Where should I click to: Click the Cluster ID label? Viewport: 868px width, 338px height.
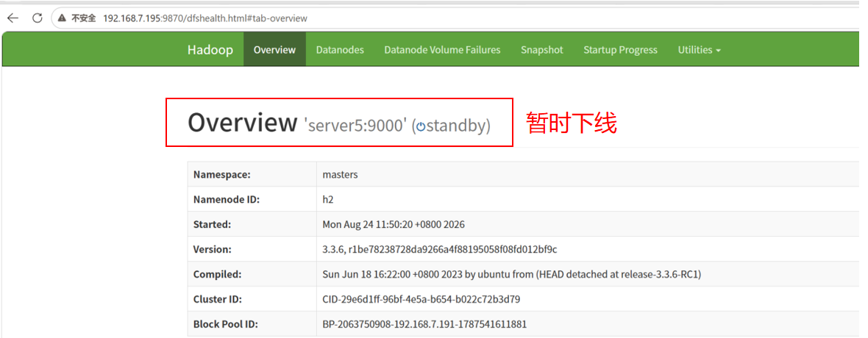219,299
